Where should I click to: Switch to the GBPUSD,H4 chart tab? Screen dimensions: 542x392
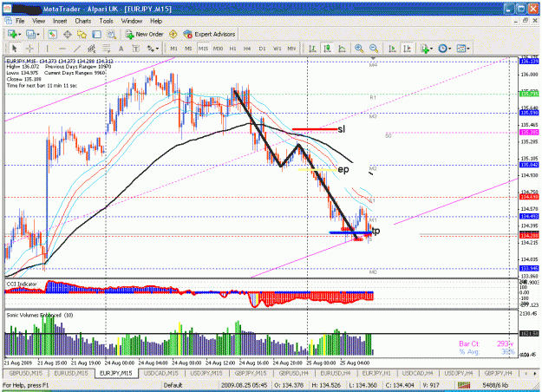click(294, 373)
